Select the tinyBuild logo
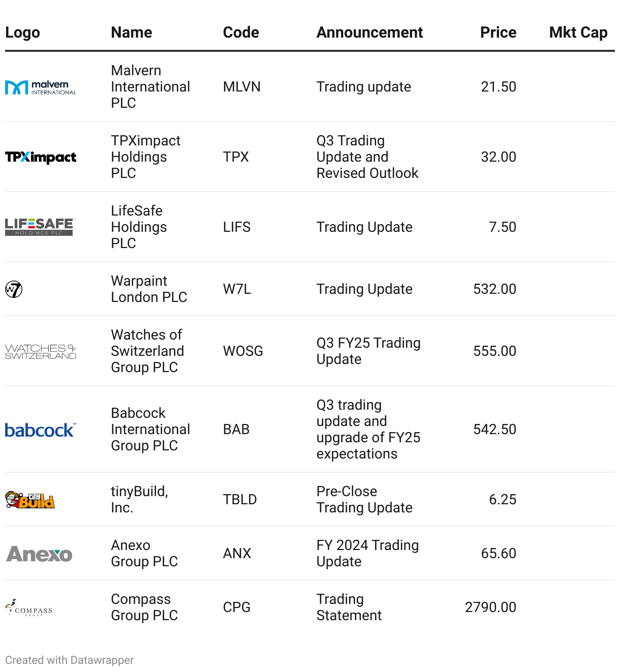The width and height of the screenshot is (620, 672). coord(30,500)
